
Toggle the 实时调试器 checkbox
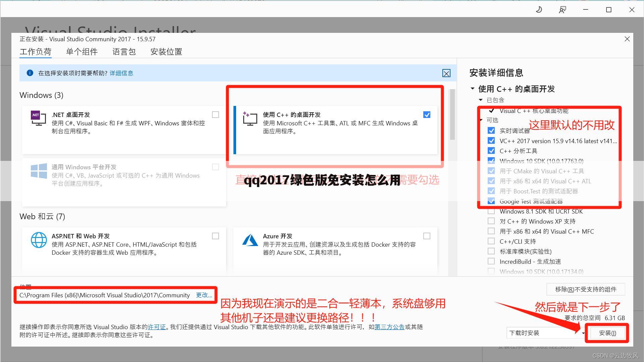click(x=491, y=130)
